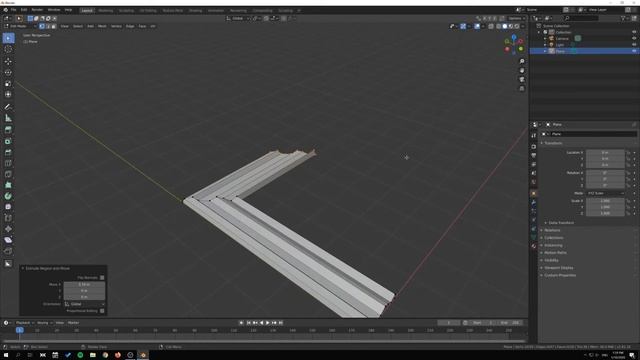Expand the Plane item in outliner
640x360 pixels.
[x=545, y=51]
